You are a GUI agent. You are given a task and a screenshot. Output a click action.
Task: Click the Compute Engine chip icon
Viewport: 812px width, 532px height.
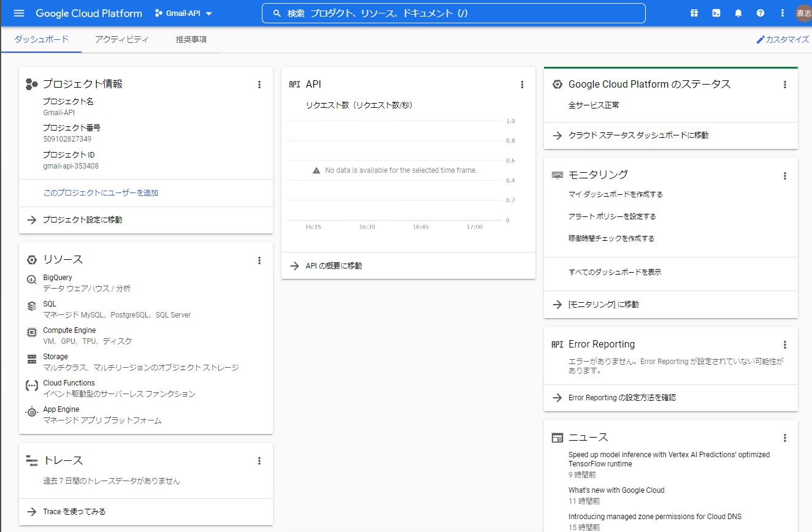pos(32,332)
